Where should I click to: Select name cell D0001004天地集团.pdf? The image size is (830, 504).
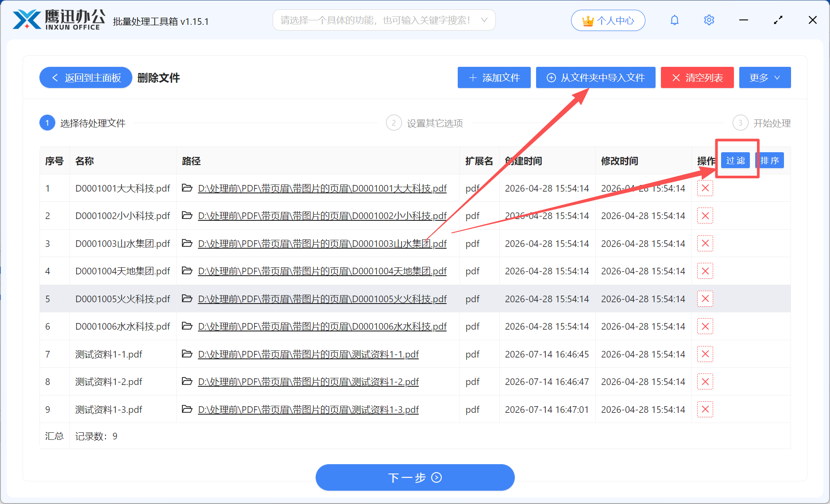(x=123, y=271)
